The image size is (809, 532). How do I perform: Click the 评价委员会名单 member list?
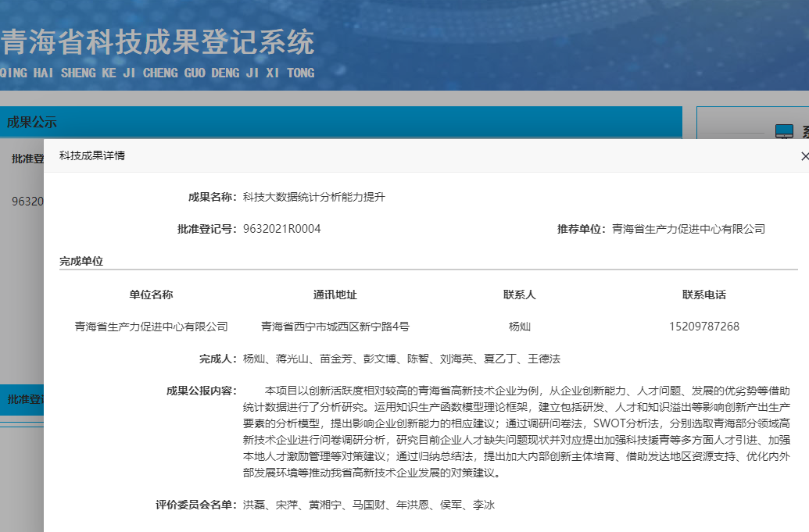(368, 505)
